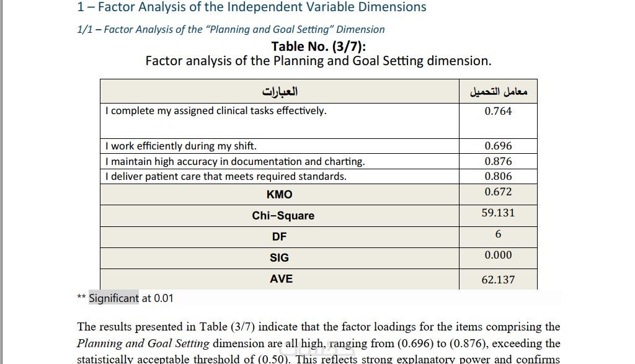The image size is (635, 364).
Task: Click the Arabic header cell of the loadings column
Action: 498,92
